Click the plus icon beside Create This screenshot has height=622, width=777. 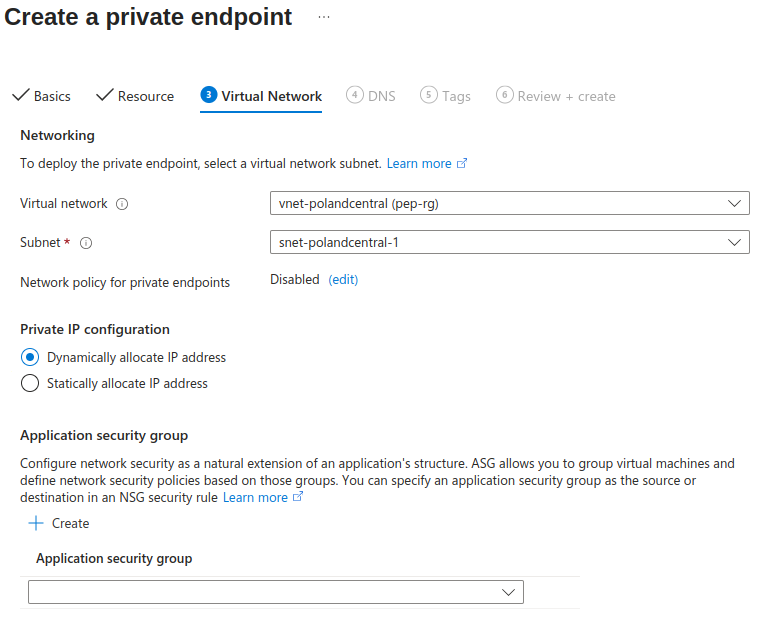(36, 523)
